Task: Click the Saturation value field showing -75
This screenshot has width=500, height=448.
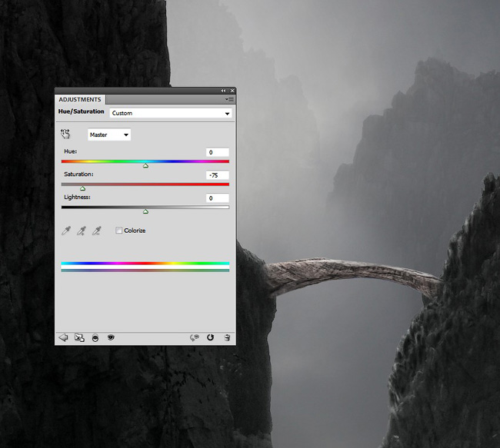Action: coord(218,175)
